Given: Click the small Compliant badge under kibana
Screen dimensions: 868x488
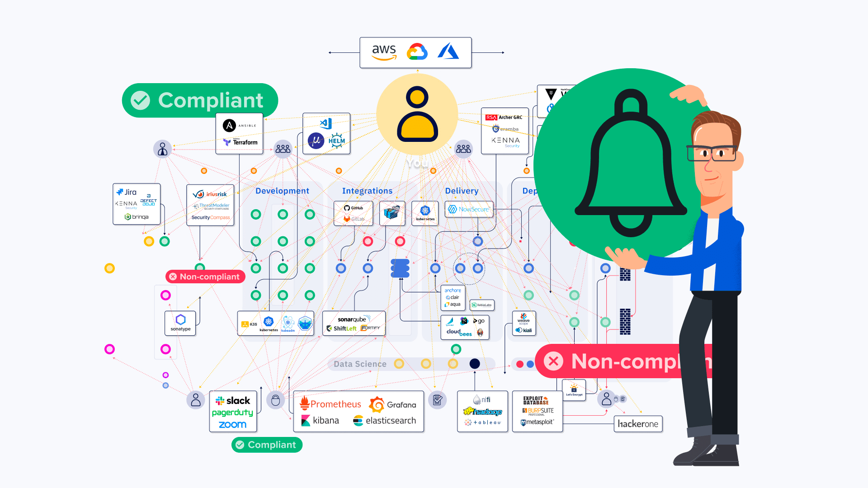Looking at the screenshot, I should pyautogui.click(x=267, y=445).
